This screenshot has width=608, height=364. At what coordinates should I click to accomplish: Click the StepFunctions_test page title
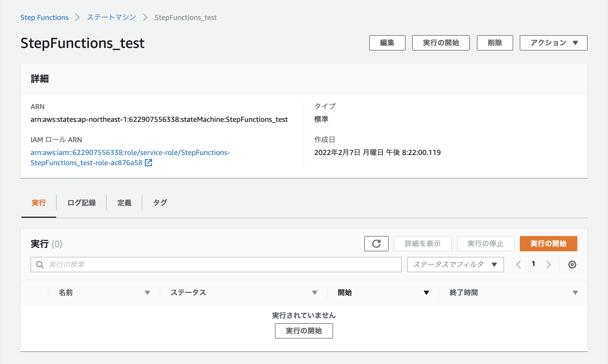point(82,43)
